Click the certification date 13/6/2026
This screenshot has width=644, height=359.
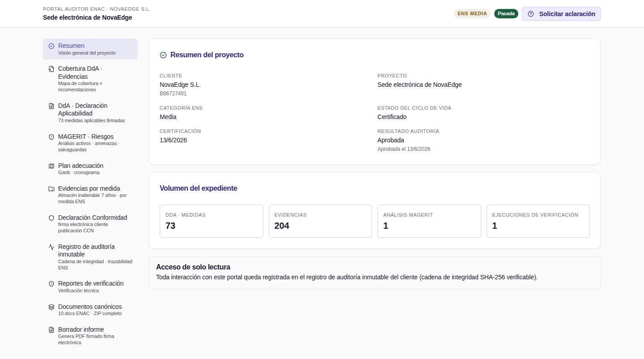point(173,140)
